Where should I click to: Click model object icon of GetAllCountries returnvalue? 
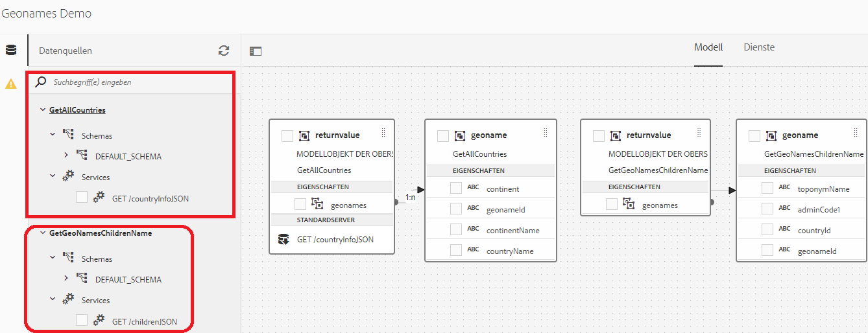(x=304, y=135)
